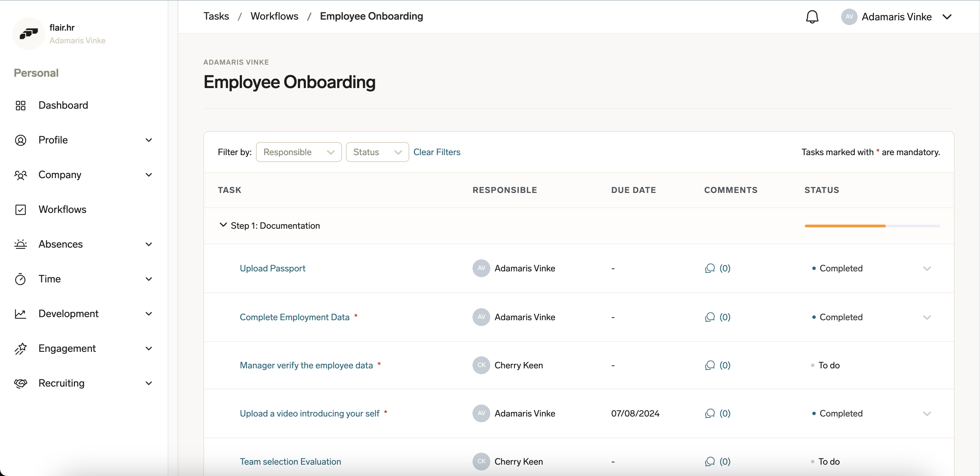Viewport: 980px width, 476px height.
Task: Open the notifications bell
Action: tap(813, 17)
